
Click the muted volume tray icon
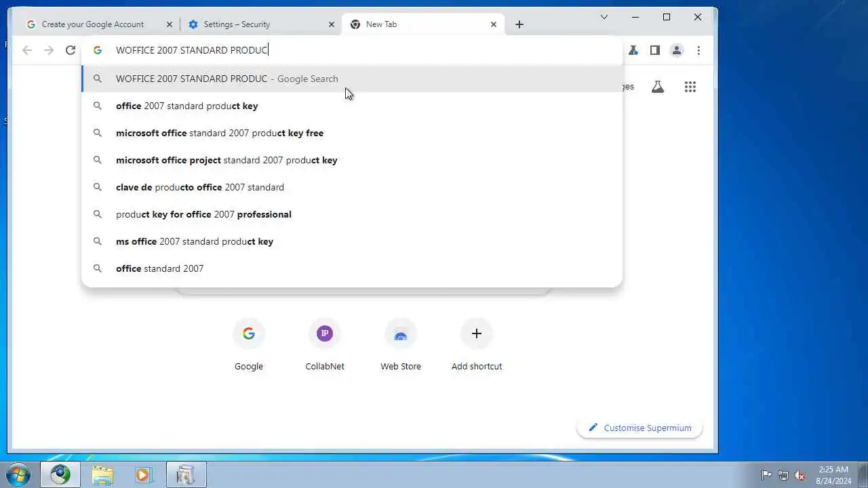click(800, 475)
